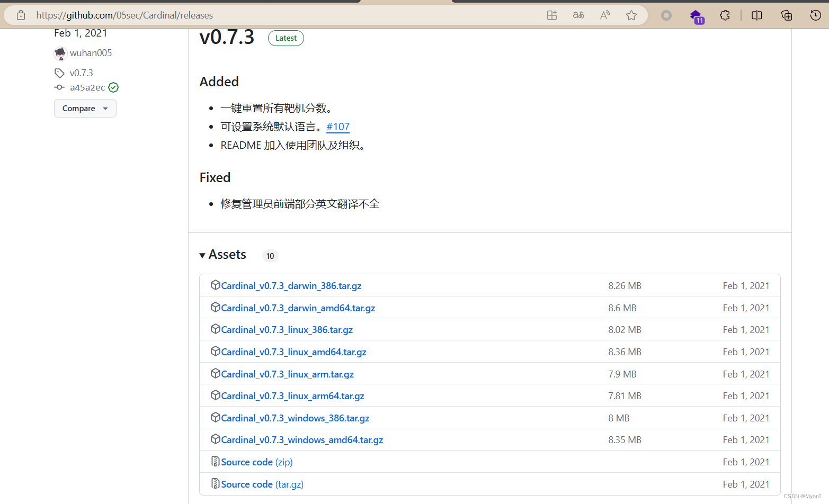Screen dimensions: 829x504
Task: Open the v0.7.3 tag link
Action: pos(82,73)
